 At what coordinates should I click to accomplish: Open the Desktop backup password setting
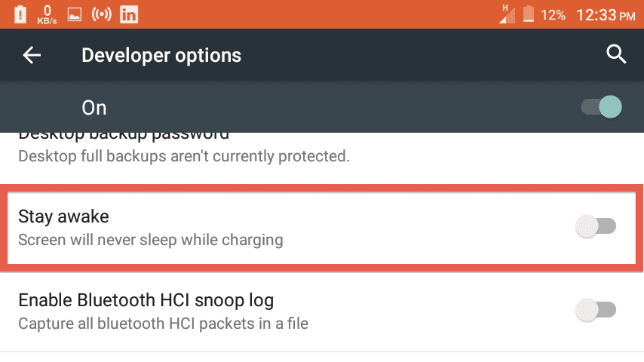322,149
